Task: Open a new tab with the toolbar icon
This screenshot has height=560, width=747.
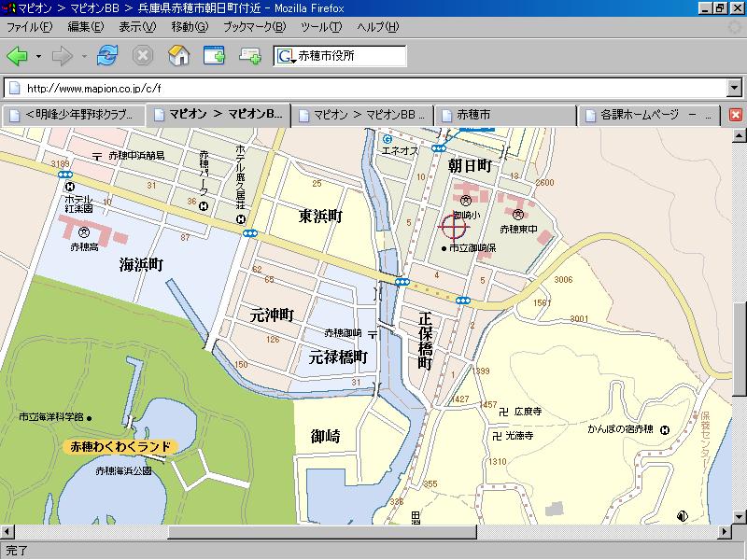Action: coord(214,56)
